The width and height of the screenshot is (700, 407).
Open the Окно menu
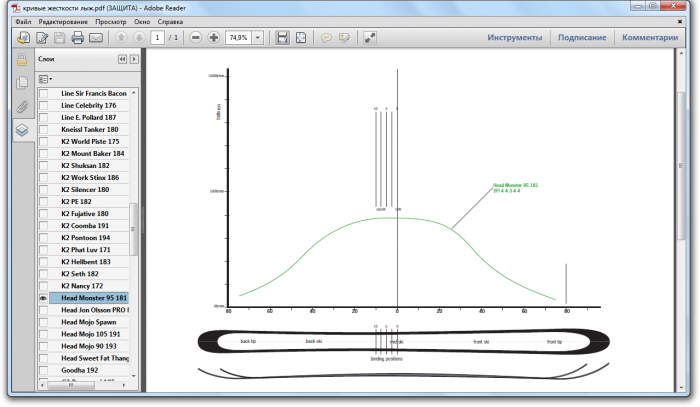pyautogui.click(x=142, y=21)
